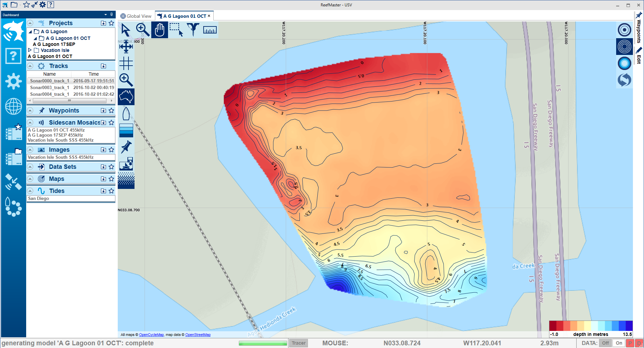
Task: Open the Dashboard panel dropdown arrow
Action: (x=106, y=15)
